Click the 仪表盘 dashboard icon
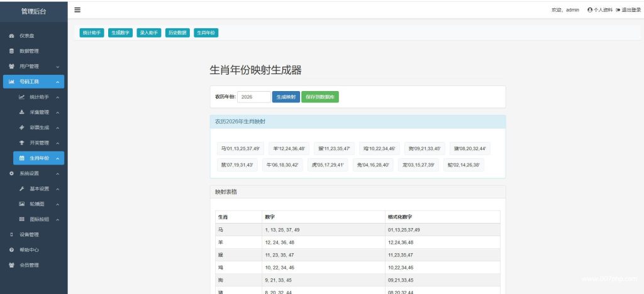This screenshot has height=294, width=644. [11, 36]
